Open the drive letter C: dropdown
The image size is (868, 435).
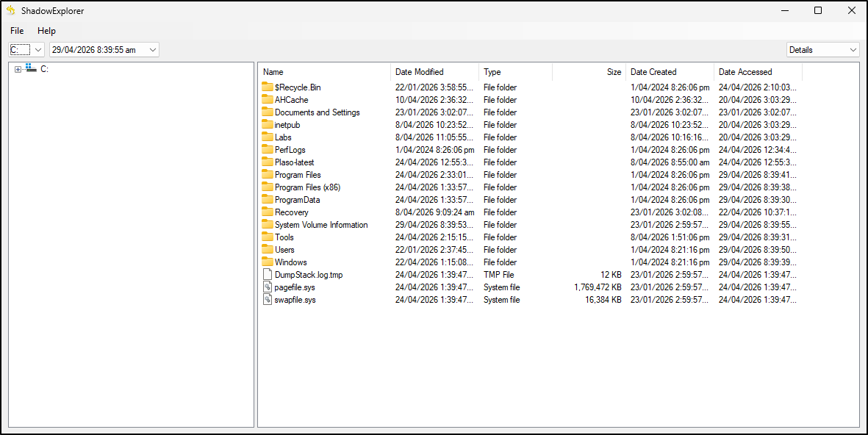[38, 50]
